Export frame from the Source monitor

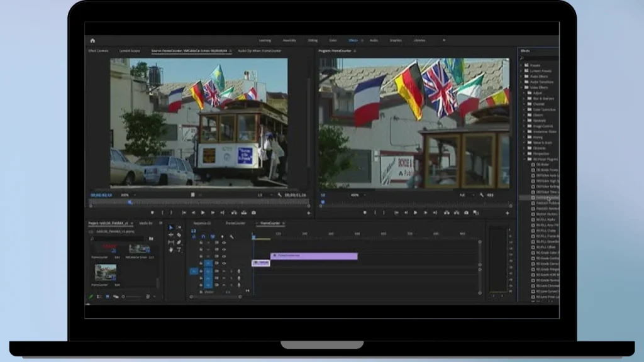pos(254,212)
